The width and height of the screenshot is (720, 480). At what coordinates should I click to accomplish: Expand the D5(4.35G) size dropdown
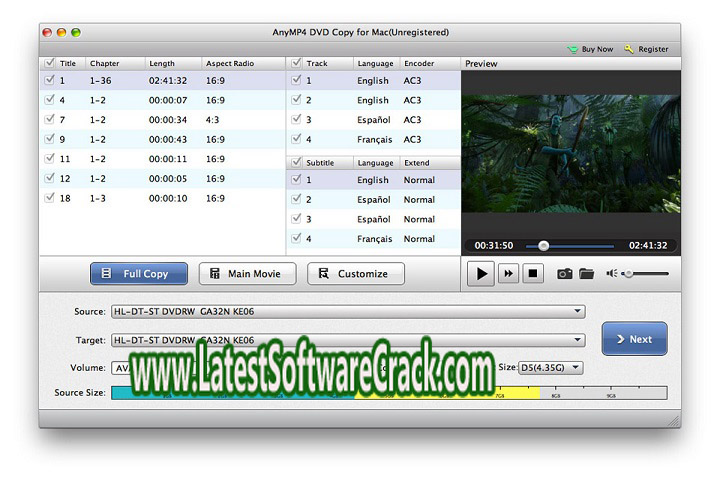pyautogui.click(x=575, y=367)
